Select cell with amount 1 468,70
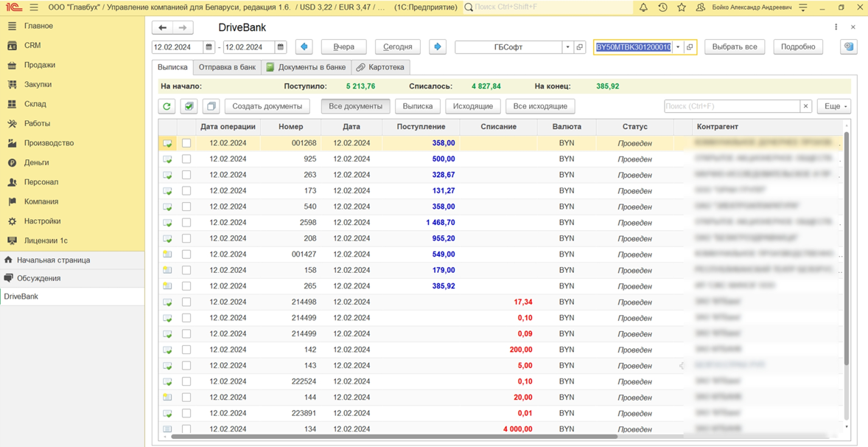The height and width of the screenshot is (447, 868). tap(421, 222)
